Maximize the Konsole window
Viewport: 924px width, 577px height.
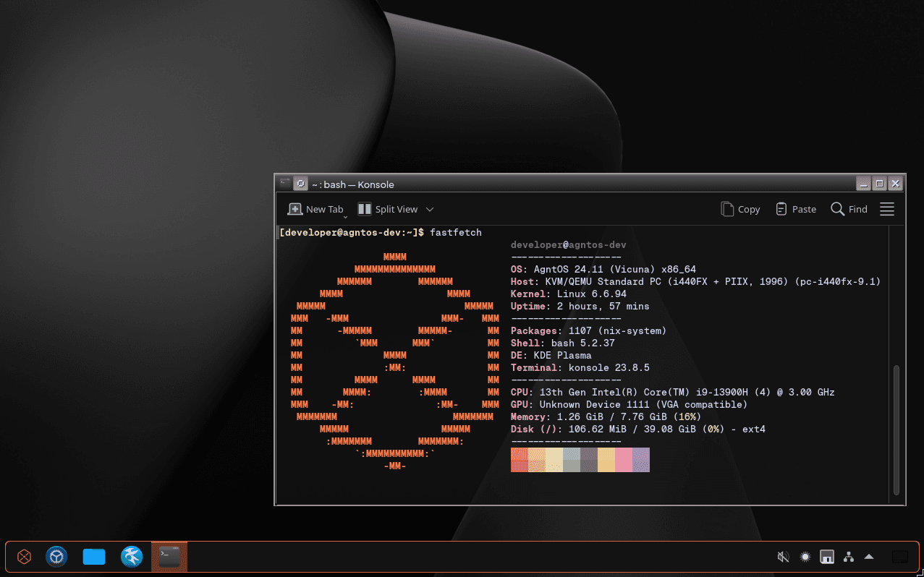pyautogui.click(x=879, y=184)
